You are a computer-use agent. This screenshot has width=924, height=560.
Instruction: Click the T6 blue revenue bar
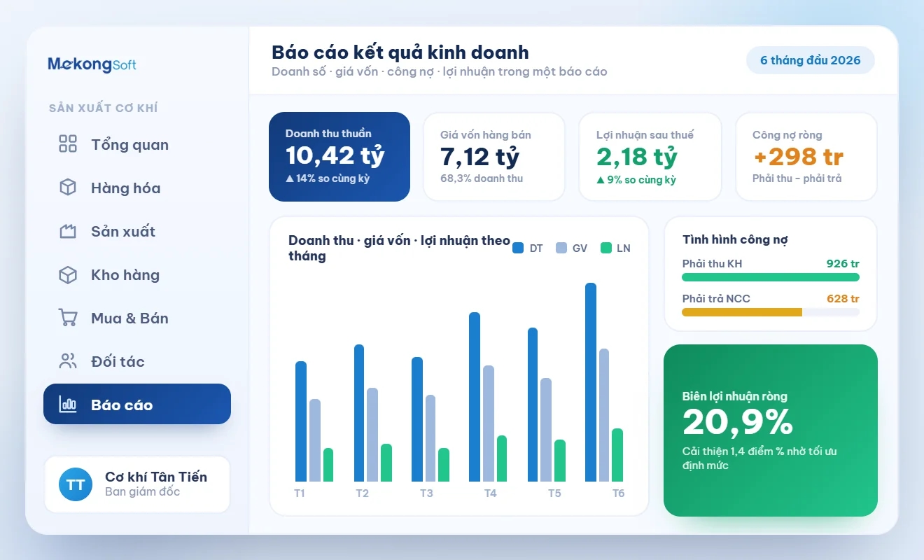click(x=591, y=382)
